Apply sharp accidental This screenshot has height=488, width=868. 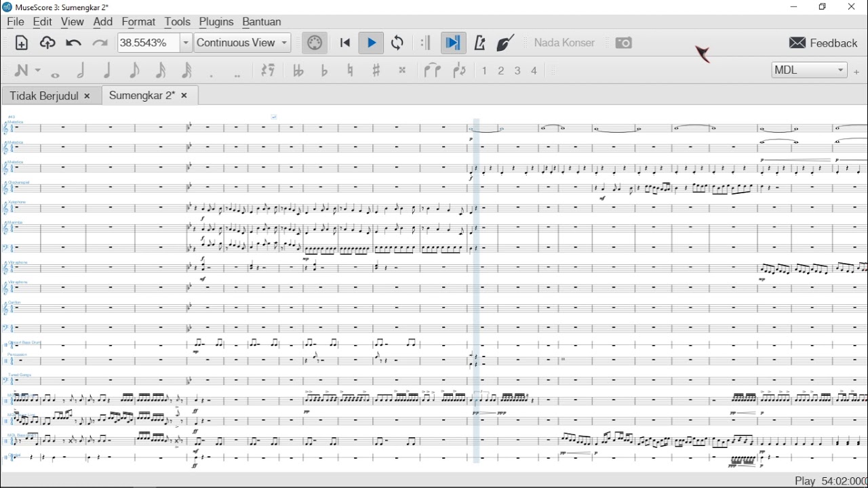376,70
